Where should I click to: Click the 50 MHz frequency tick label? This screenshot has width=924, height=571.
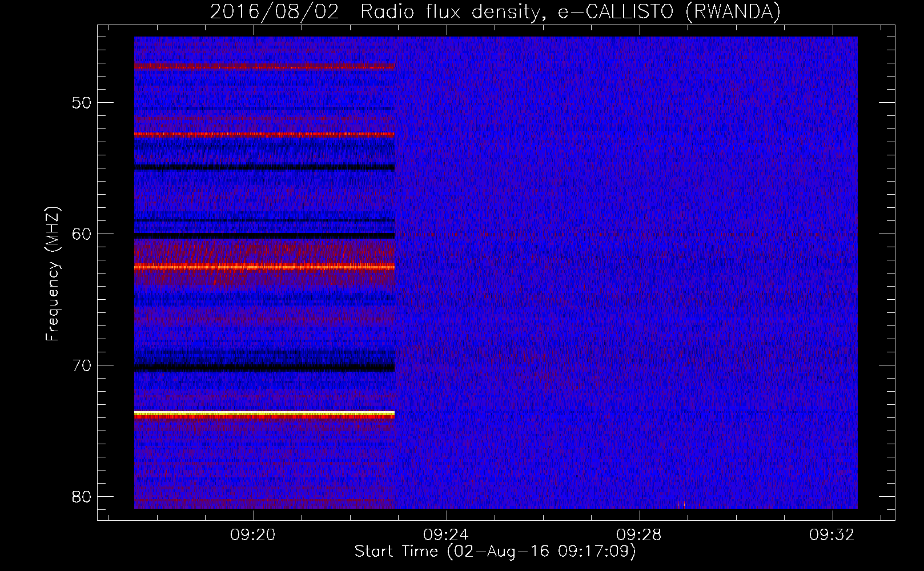tap(82, 103)
